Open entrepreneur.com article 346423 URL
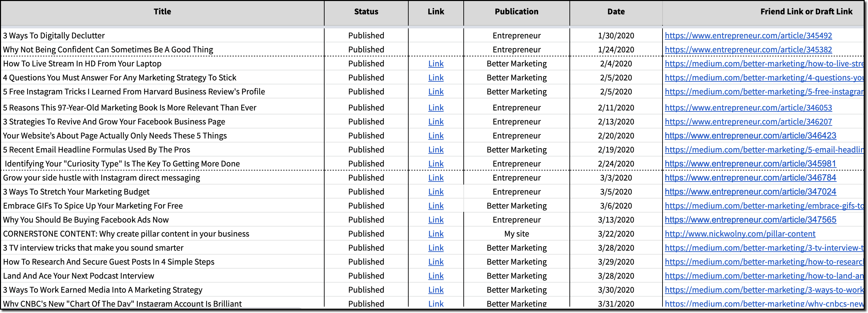 [750, 136]
